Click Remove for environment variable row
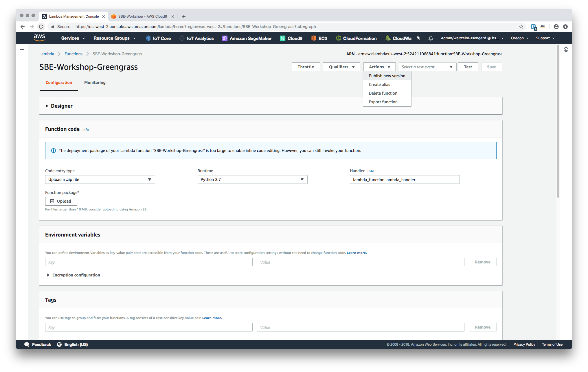 [482, 262]
